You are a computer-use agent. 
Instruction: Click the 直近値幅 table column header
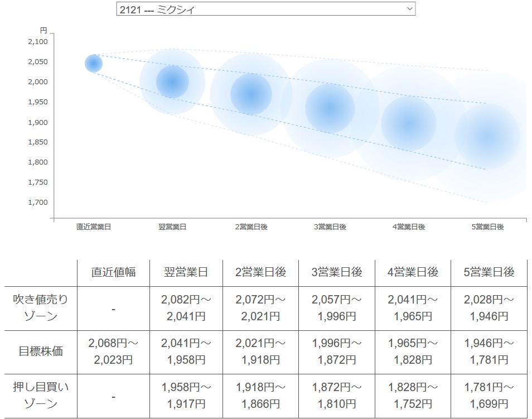[113, 272]
